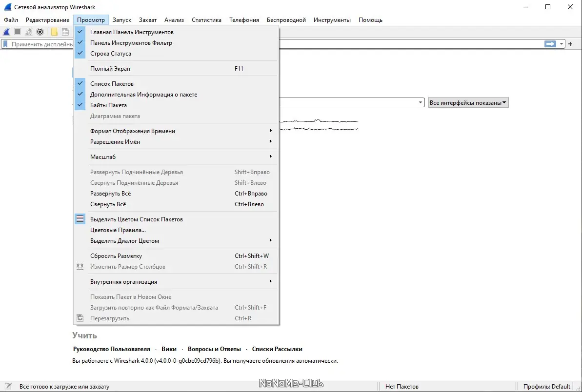582x392 pixels.
Task: Click the capture file properties icon in status bar
Action: (x=8, y=386)
